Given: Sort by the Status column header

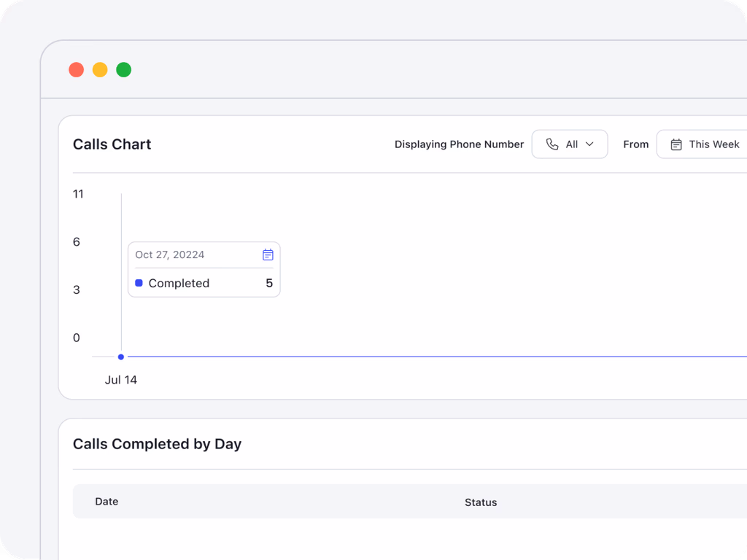Looking at the screenshot, I should [x=481, y=502].
